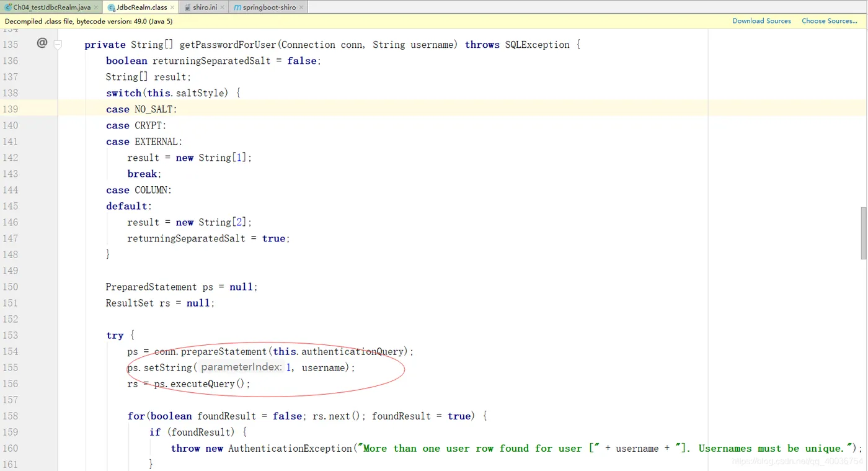Click the vertical scrollbar thumb in editor
This screenshot has width=868, height=471.
pos(864,233)
